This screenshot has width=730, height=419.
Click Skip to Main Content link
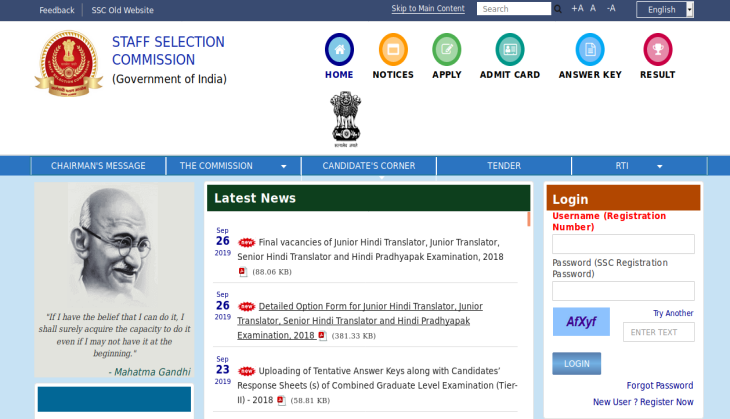tap(428, 8)
